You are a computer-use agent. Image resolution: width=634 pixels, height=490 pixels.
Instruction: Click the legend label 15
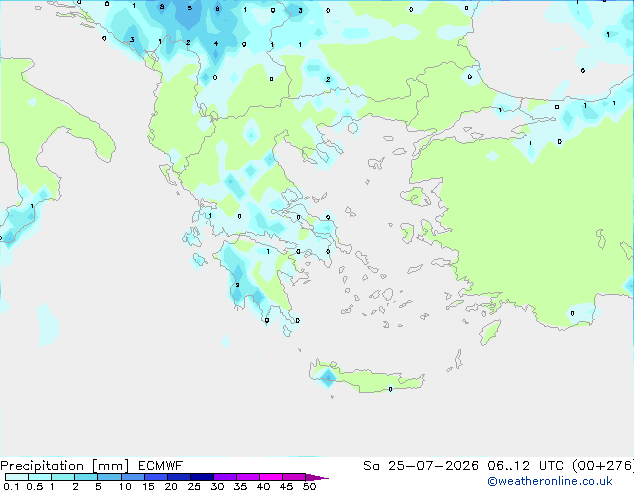point(148,486)
